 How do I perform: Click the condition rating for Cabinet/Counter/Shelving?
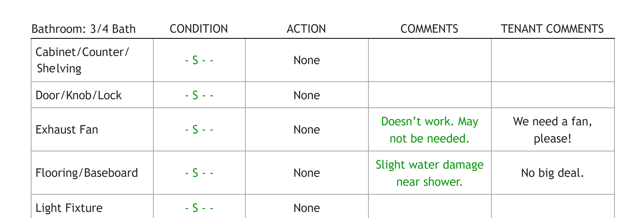199,60
